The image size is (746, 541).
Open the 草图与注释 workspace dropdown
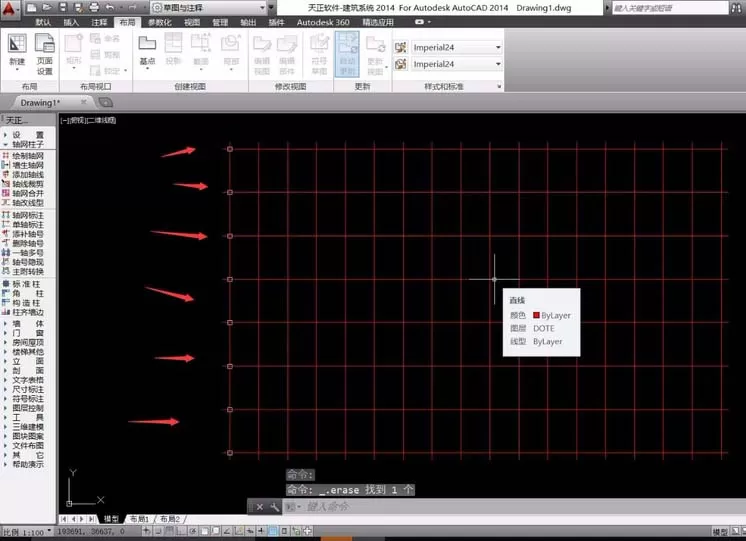[x=209, y=8]
